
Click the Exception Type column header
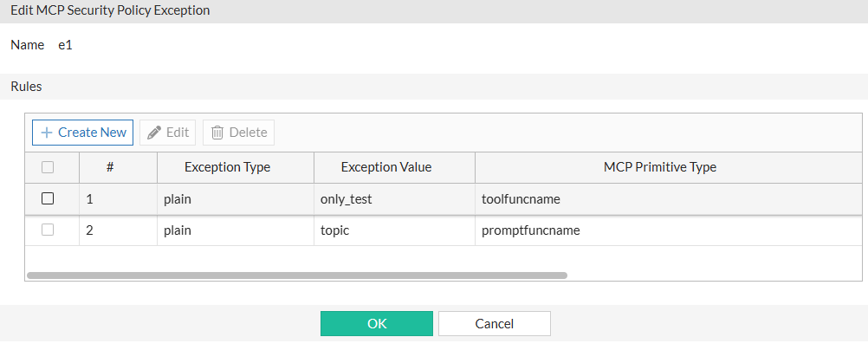point(227,167)
